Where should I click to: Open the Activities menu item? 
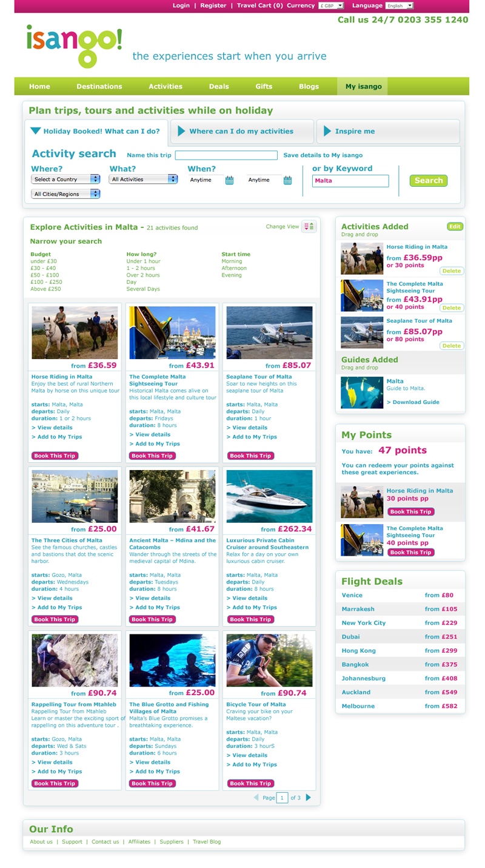pyautogui.click(x=166, y=86)
